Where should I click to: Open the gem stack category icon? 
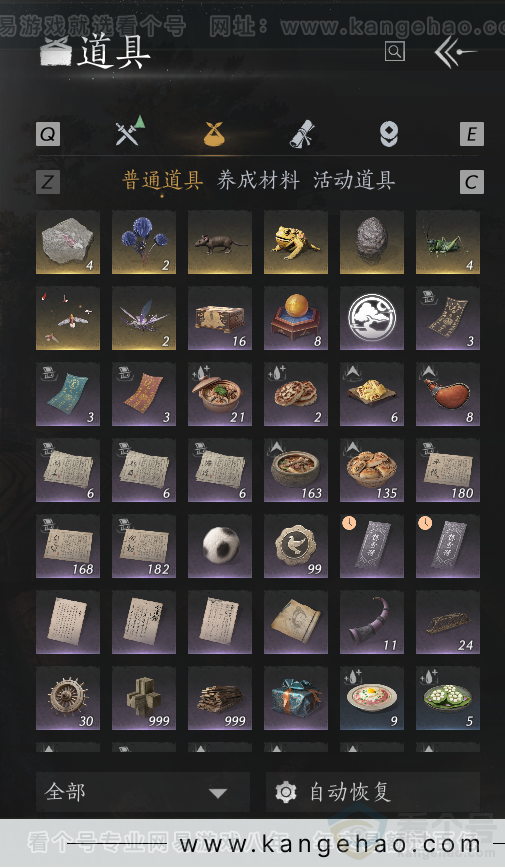389,133
